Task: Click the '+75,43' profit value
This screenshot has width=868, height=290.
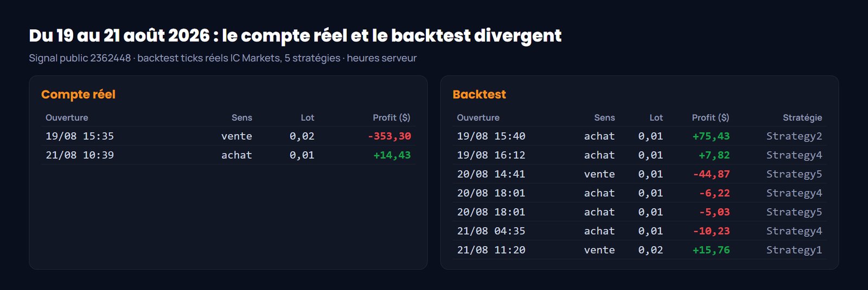Action: tap(711, 136)
